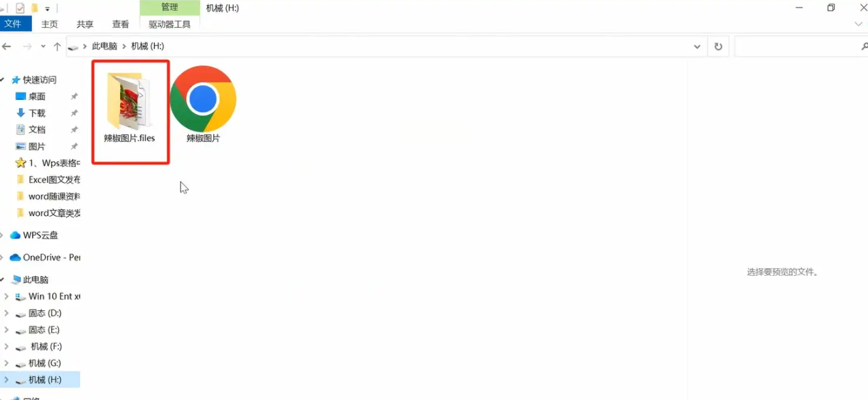Switch to the 查看 ribbon tab
The width and height of the screenshot is (868, 400).
click(x=121, y=24)
